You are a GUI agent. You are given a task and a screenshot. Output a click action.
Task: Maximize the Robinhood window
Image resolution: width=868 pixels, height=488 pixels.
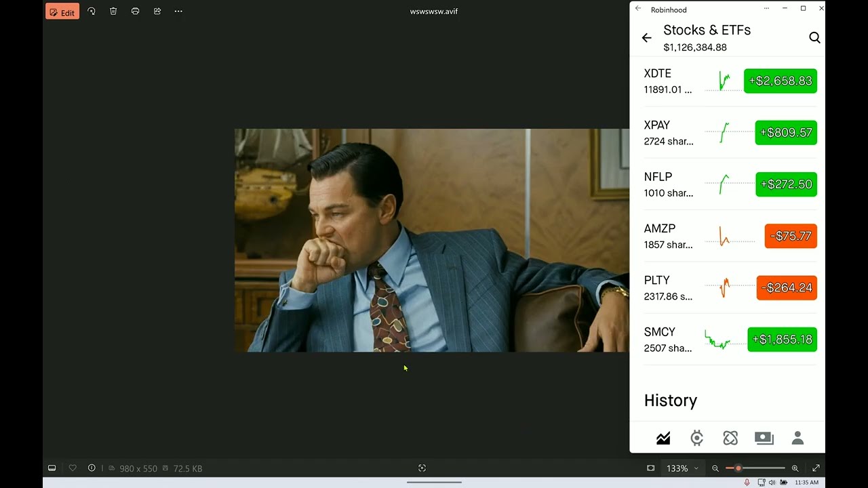click(804, 9)
